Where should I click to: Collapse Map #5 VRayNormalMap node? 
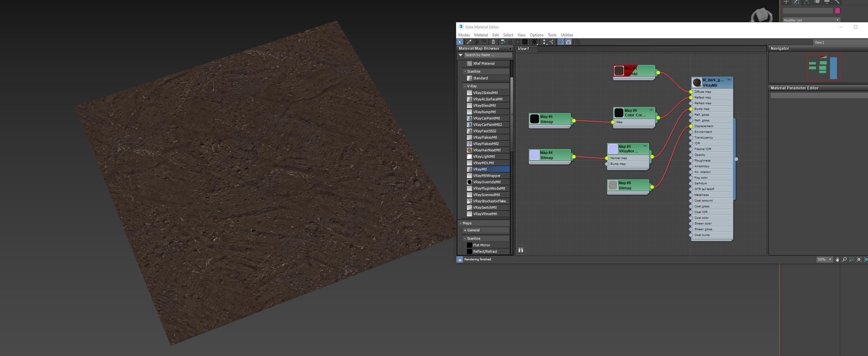click(x=645, y=146)
